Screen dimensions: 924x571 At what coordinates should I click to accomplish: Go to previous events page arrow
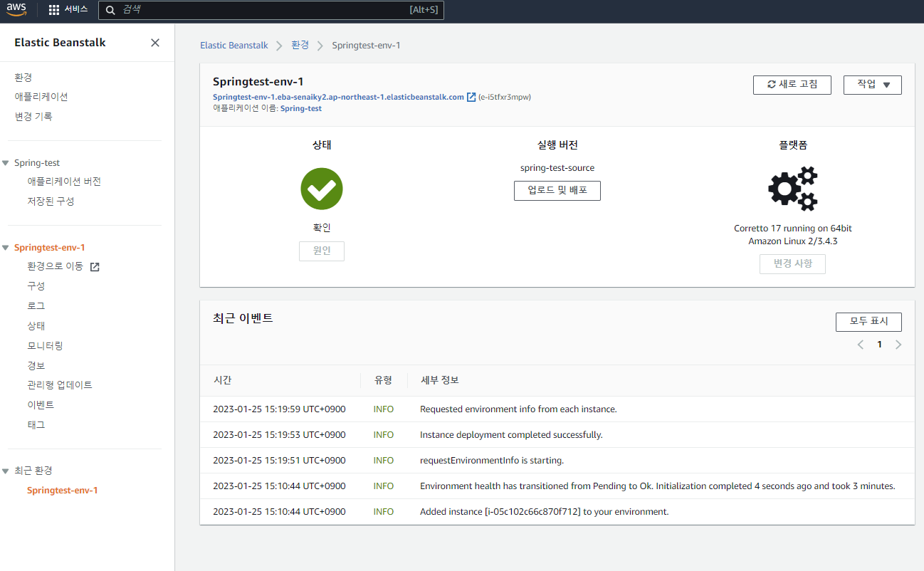tap(861, 345)
